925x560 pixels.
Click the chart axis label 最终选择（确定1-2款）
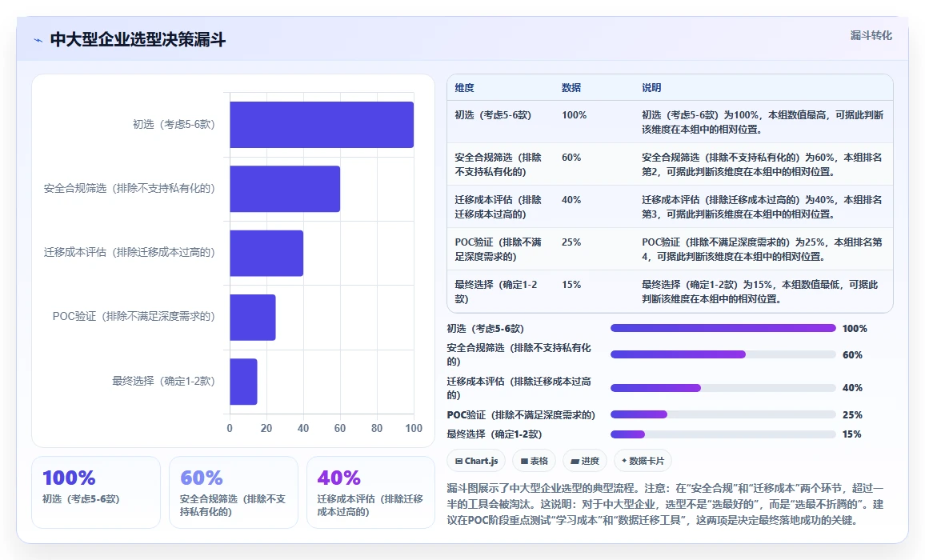[x=164, y=382]
